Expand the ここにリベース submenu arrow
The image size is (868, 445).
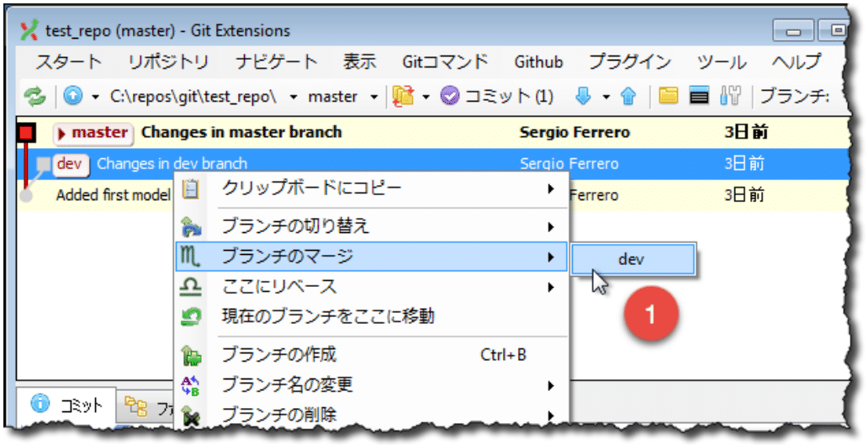(551, 287)
